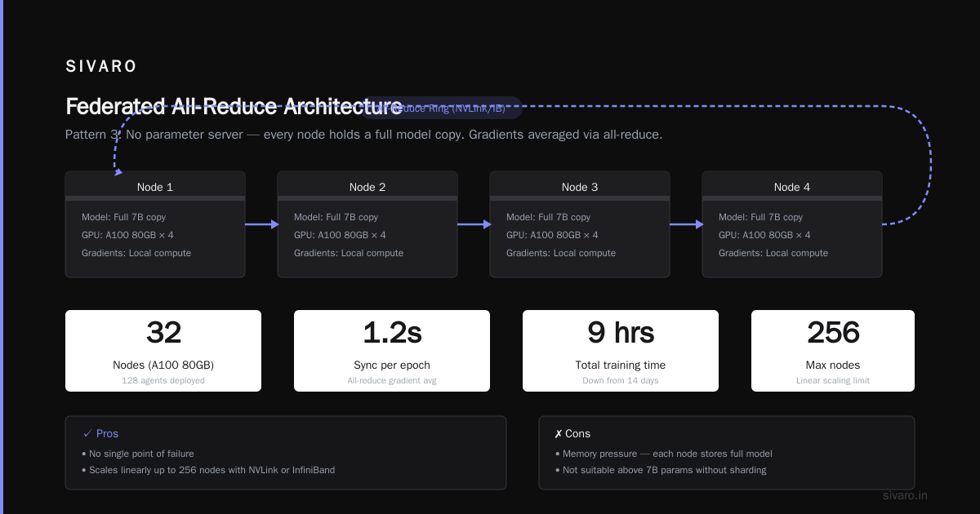Click Node 4's Gradients: Local compute line
980x514 pixels.
tap(773, 253)
